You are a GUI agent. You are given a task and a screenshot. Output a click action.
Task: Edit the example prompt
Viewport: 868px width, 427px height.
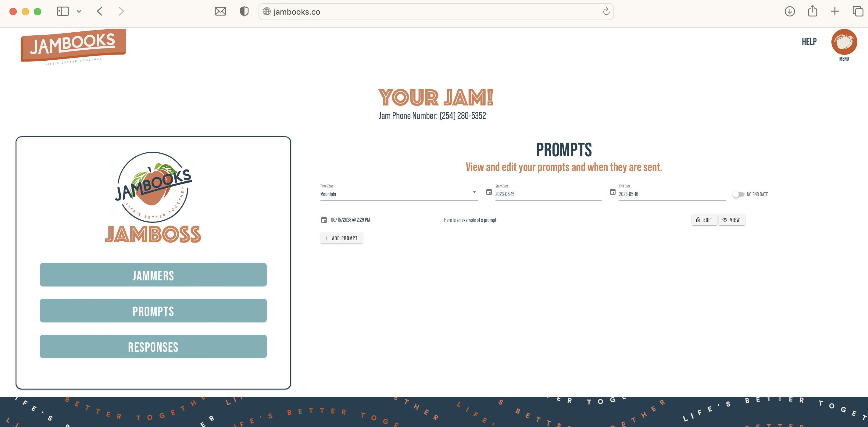pyautogui.click(x=704, y=220)
